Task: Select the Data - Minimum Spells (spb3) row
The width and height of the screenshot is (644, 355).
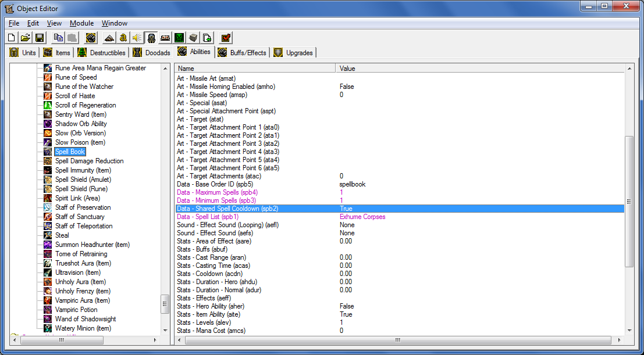Action: click(399, 200)
